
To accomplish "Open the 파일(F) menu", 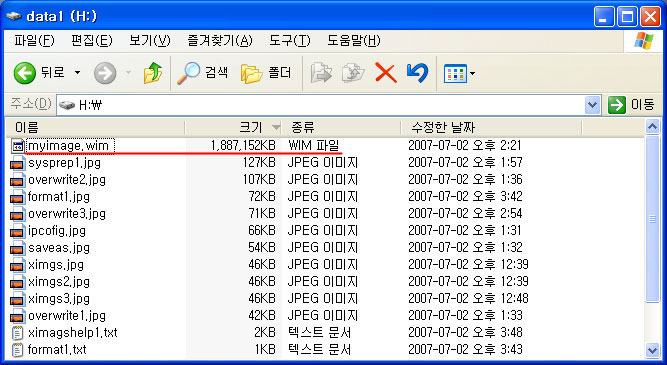I will point(34,41).
